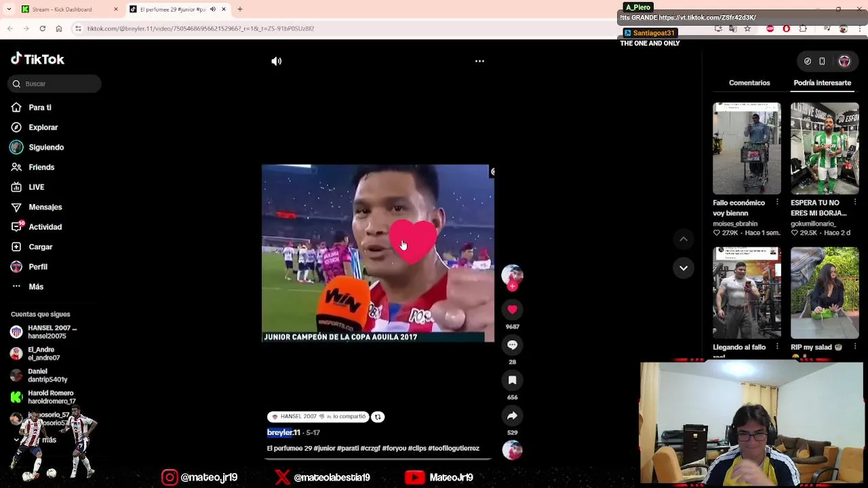Mute the TikTok tab audio icon
868x488 pixels.
213,9
